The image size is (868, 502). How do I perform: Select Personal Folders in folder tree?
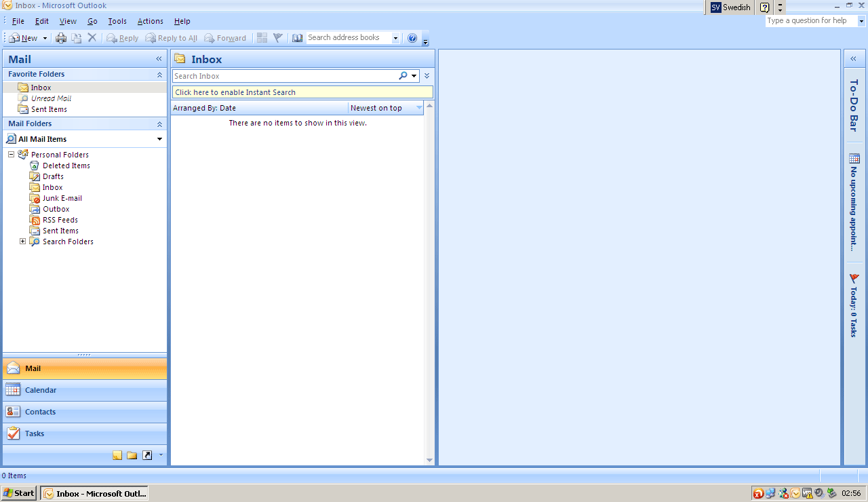point(60,155)
